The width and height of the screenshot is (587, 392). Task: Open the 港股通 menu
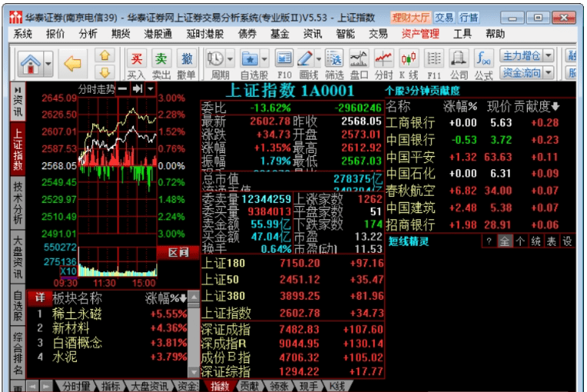[158, 35]
